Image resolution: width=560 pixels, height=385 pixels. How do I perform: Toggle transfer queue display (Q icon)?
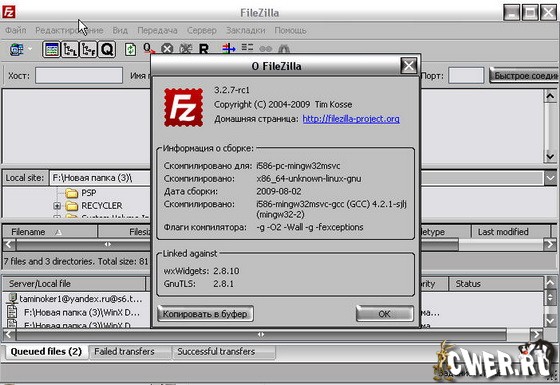107,49
